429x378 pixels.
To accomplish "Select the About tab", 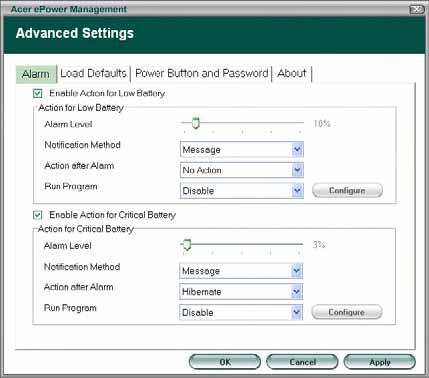I will coord(292,73).
